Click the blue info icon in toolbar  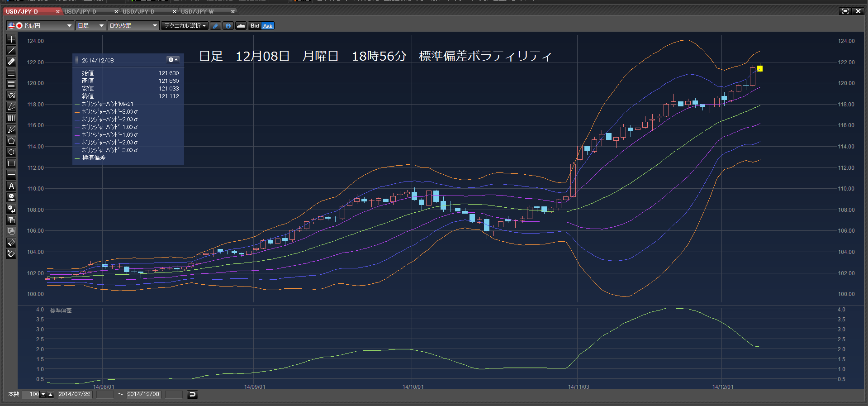click(x=228, y=26)
